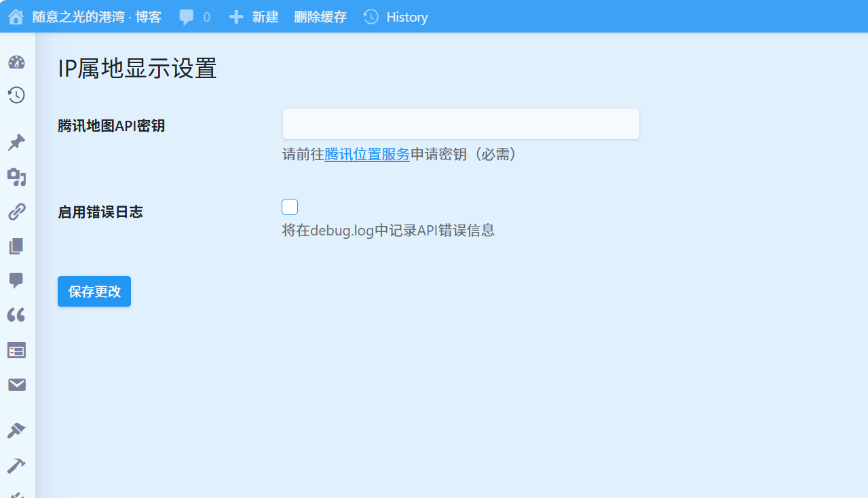Image resolution: width=868 pixels, height=498 pixels.
Task: Open the Dashboard gauge icon in sidebar
Action: tap(16, 63)
